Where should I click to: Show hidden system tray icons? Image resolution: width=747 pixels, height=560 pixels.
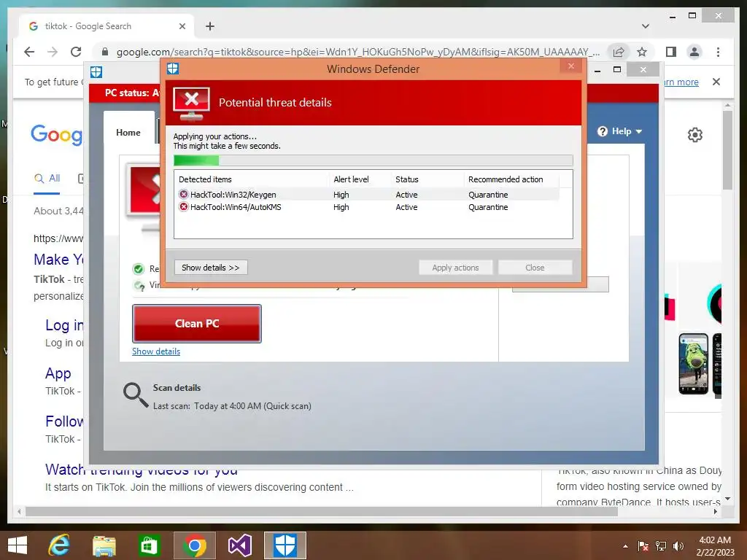pos(625,546)
